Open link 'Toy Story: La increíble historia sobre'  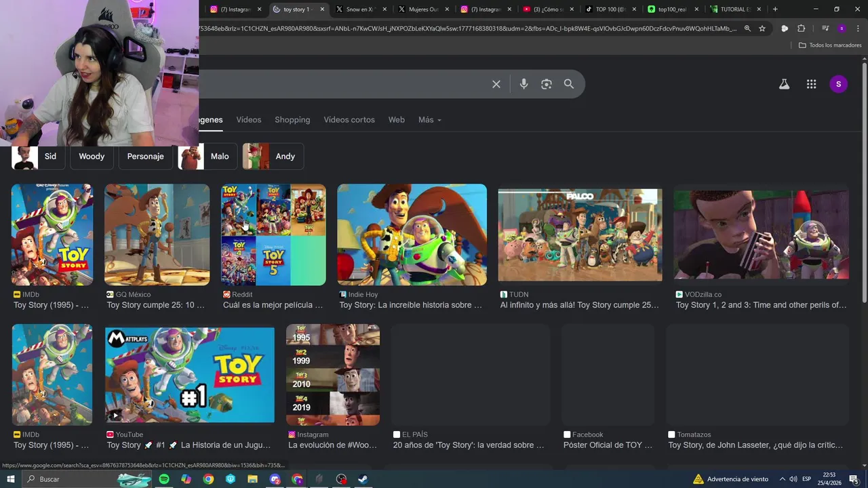[410, 305]
